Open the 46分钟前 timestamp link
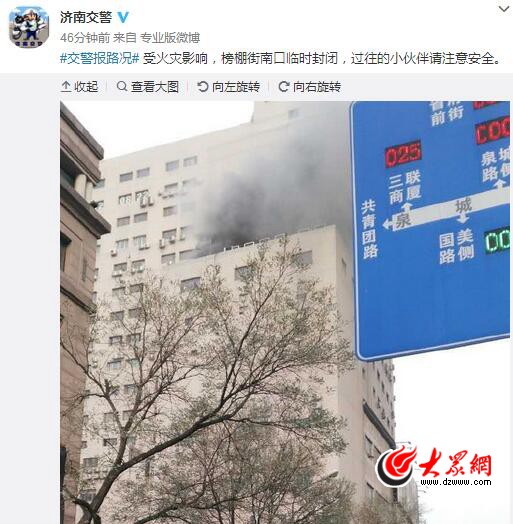The width and height of the screenshot is (513, 524). [85, 38]
